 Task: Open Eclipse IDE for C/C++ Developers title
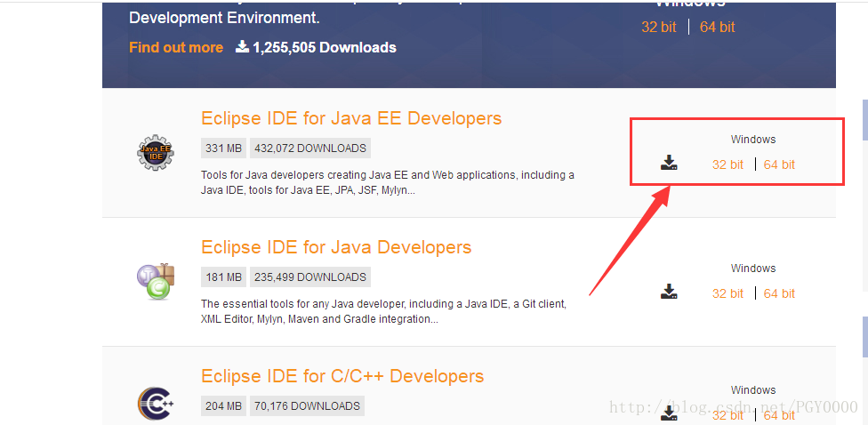tap(342, 376)
